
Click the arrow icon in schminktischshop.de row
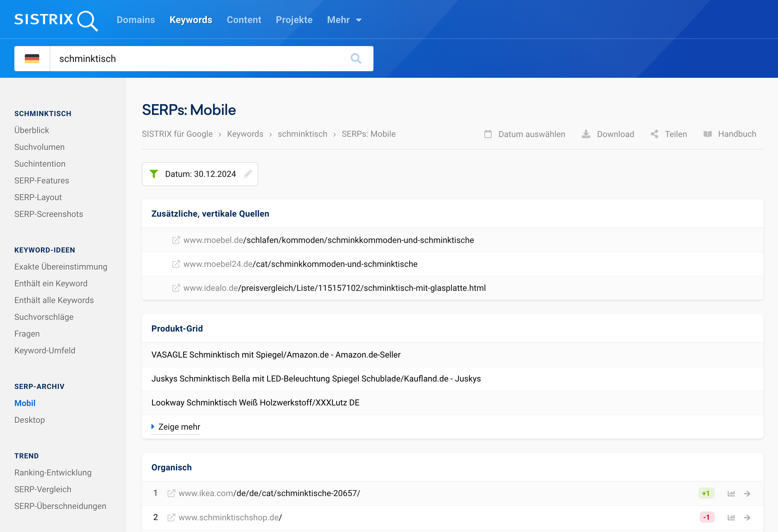[x=747, y=518]
